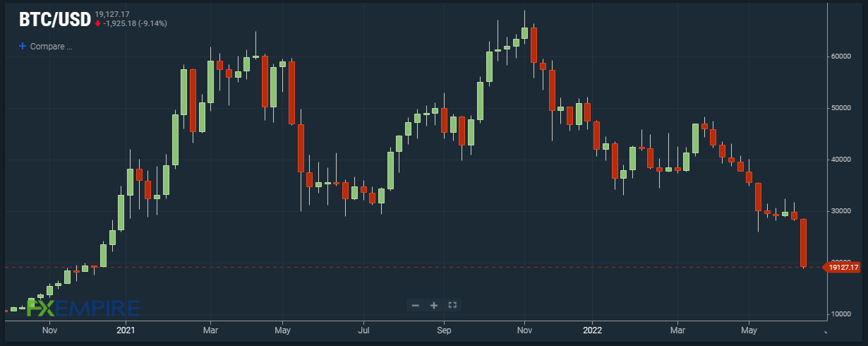Open the Compare symbol option

tap(45, 47)
